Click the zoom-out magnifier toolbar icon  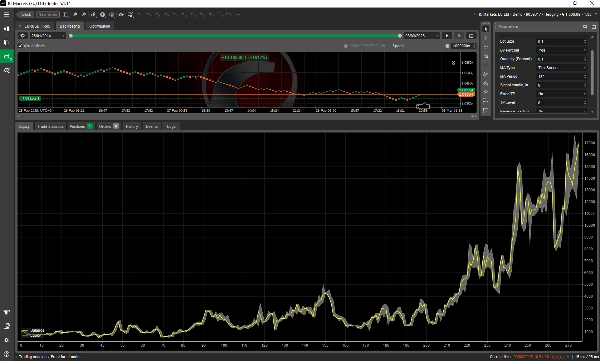[84, 15]
